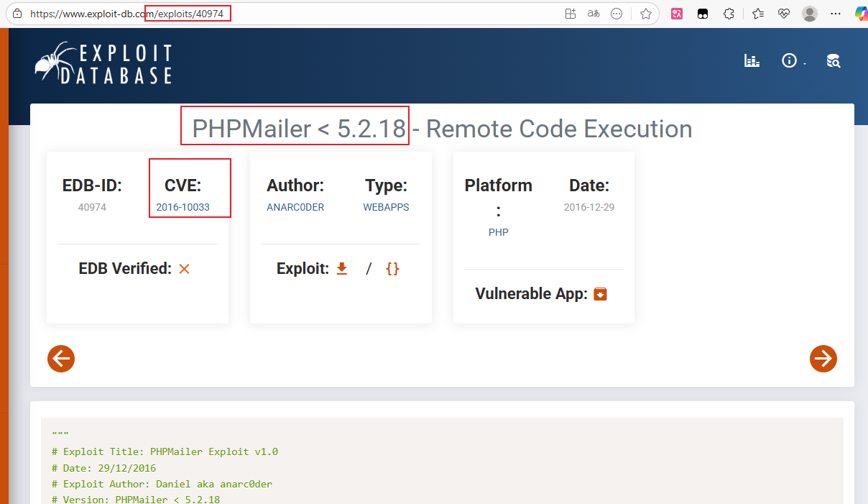Click the author ANARC0DER link
The image size is (868, 504).
pyautogui.click(x=295, y=207)
